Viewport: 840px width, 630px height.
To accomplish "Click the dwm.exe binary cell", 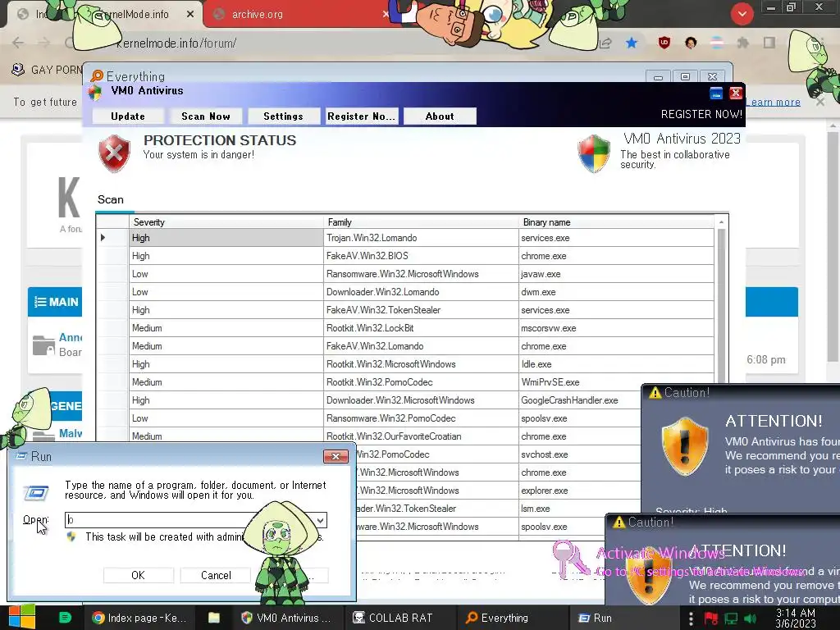I will [x=616, y=292].
